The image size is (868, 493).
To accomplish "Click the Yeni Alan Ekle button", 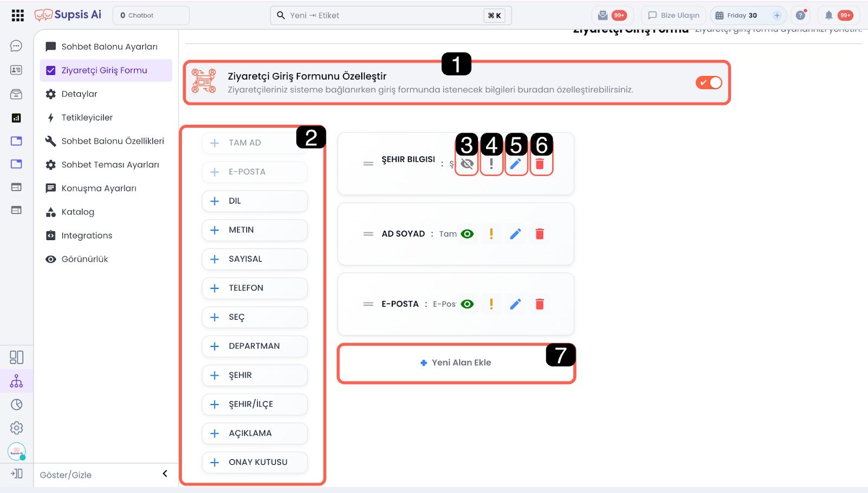I will [x=456, y=363].
